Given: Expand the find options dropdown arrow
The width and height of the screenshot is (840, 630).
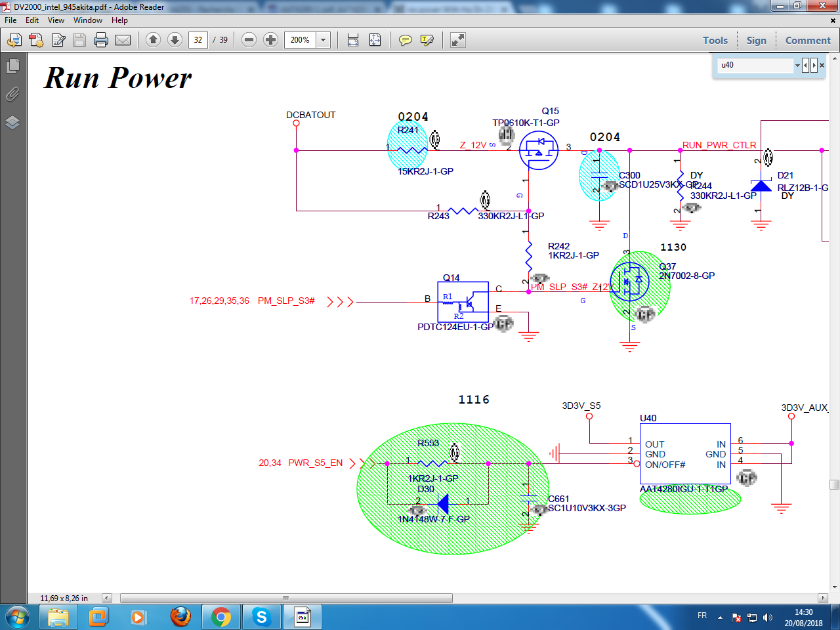Looking at the screenshot, I should click(797, 65).
